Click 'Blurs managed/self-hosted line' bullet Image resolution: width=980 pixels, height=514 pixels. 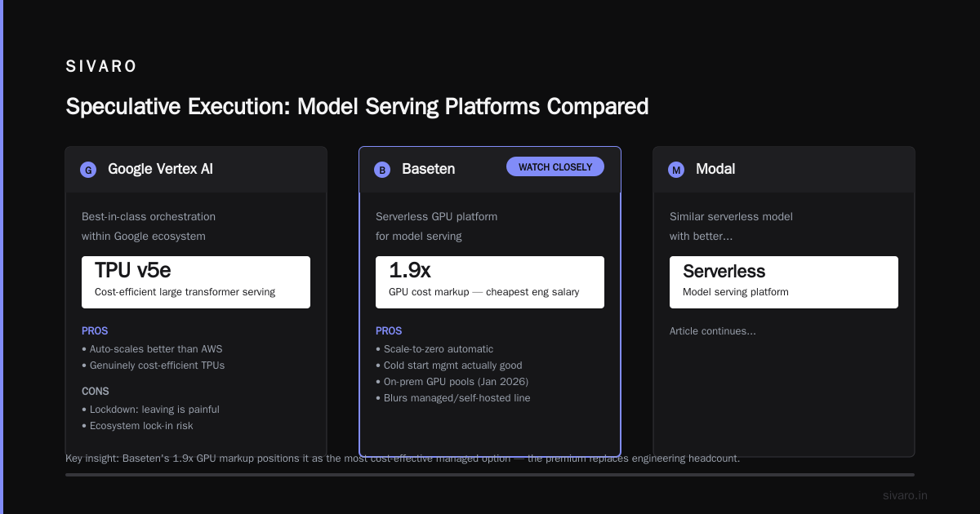point(453,398)
